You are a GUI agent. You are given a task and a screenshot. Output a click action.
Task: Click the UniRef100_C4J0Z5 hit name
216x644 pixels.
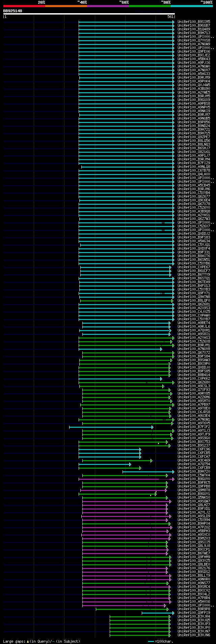194,312
